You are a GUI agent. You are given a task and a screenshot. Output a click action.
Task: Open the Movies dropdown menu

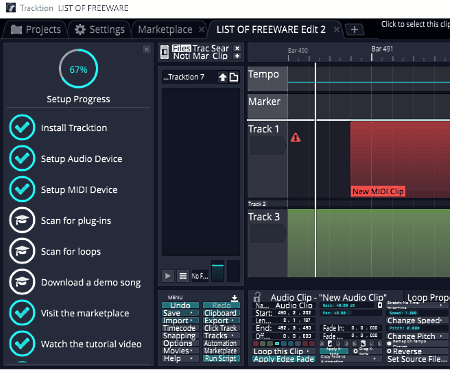180,351
